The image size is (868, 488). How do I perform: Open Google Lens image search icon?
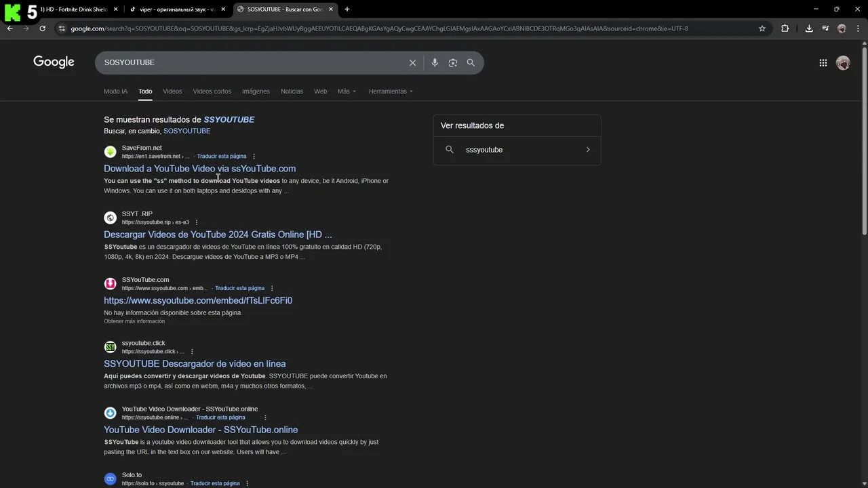pos(453,62)
